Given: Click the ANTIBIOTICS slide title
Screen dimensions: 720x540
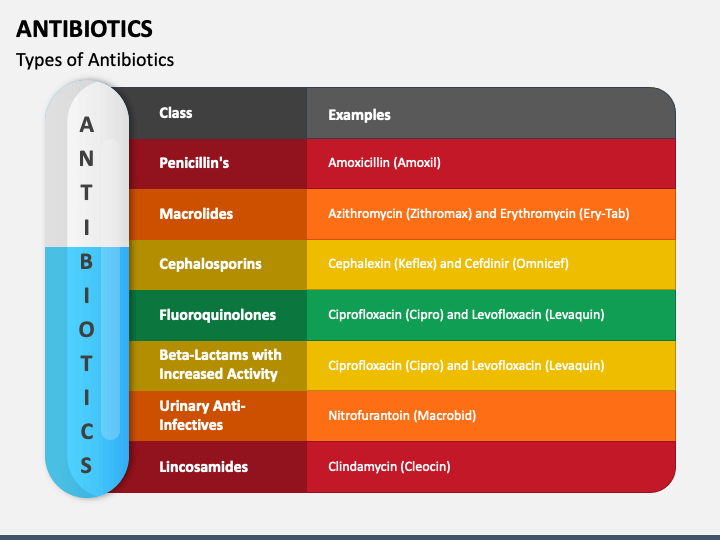Looking at the screenshot, I should 84,29.
